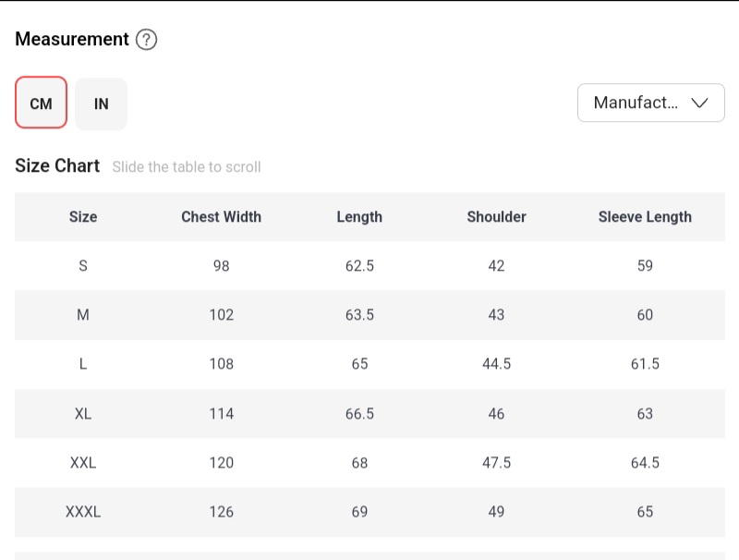739x560 pixels.
Task: Switch units to IN
Action: click(x=102, y=103)
